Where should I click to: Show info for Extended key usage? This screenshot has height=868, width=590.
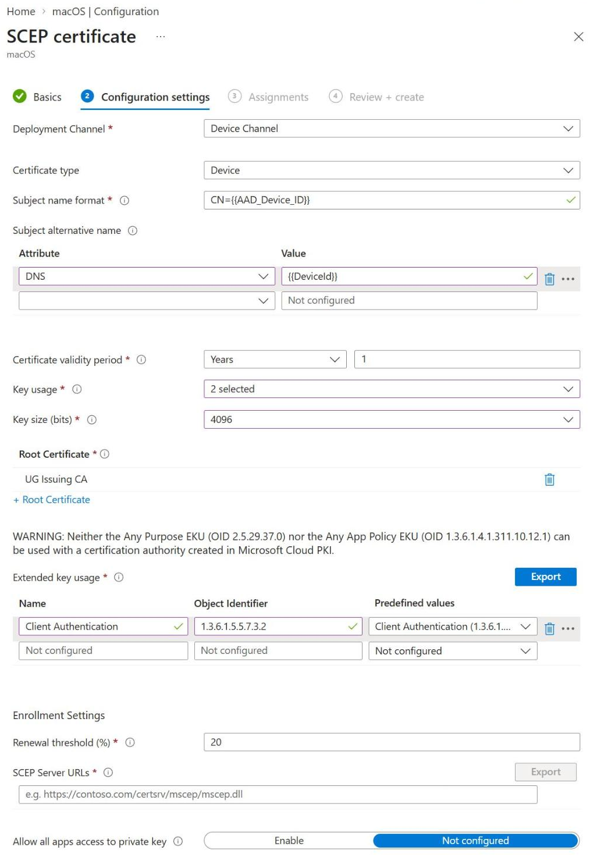coord(119,578)
